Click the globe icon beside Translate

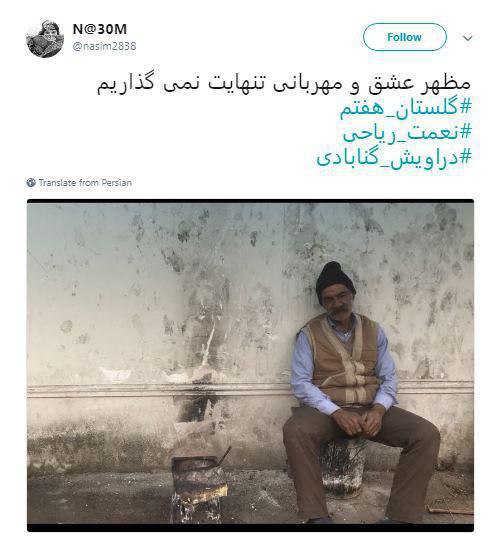point(31,183)
